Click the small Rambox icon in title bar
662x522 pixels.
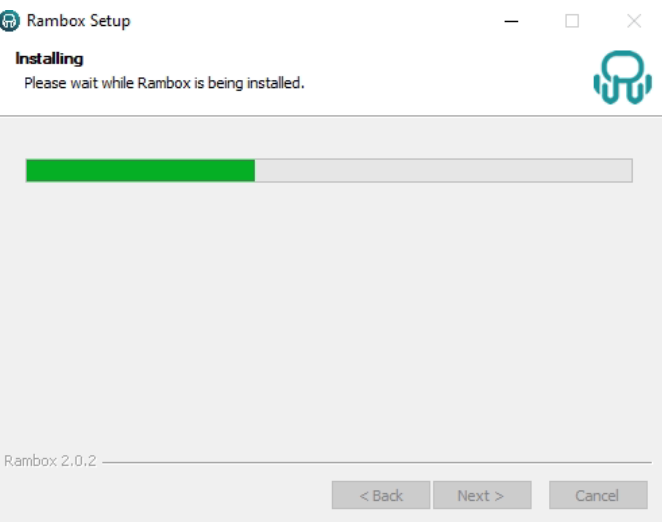tap(9, 21)
